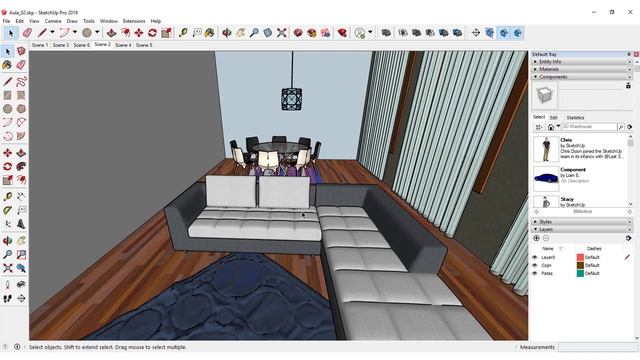
Task: Hide the Patas layer with its eye icon
Action: [x=535, y=273]
